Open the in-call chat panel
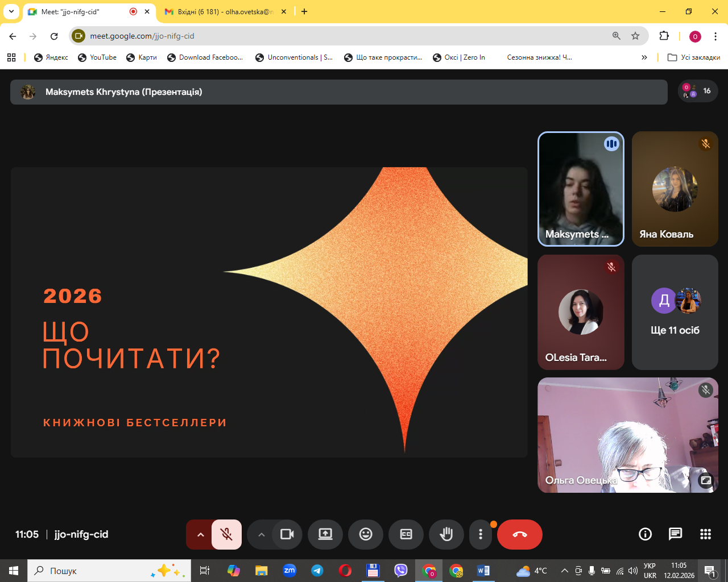 pos(675,534)
